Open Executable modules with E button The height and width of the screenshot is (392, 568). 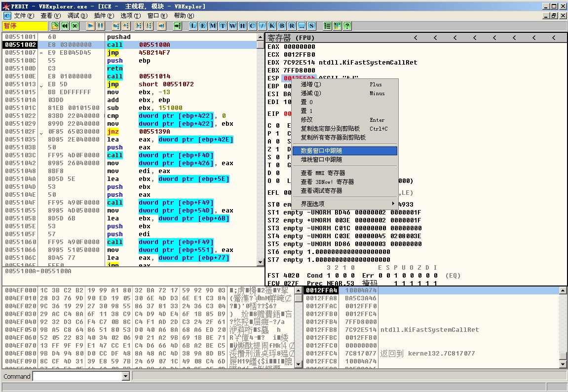click(x=203, y=26)
